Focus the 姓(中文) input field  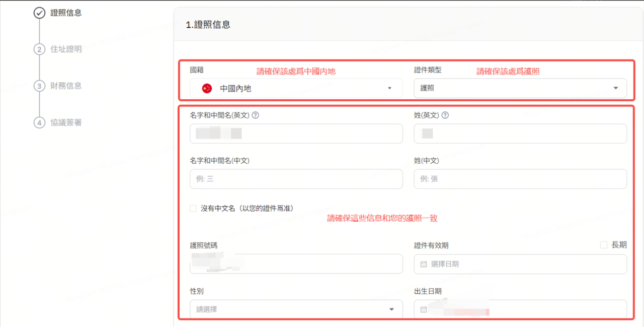point(520,179)
